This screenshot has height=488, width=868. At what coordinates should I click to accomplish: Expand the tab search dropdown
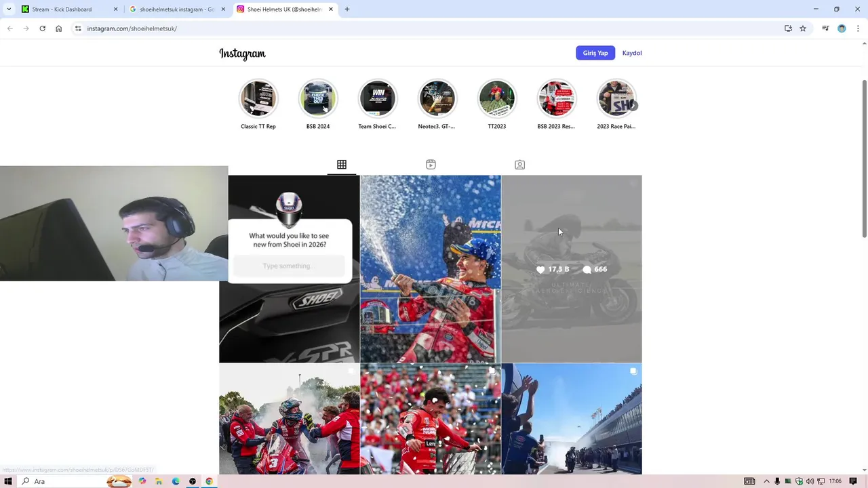[9, 9]
